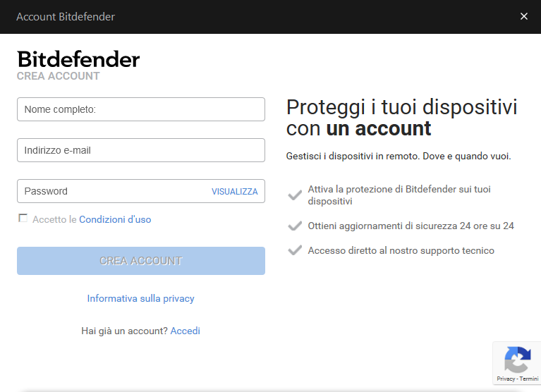Close the Account Bitdefender window
Screen dimensions: 541x392
[523, 16]
